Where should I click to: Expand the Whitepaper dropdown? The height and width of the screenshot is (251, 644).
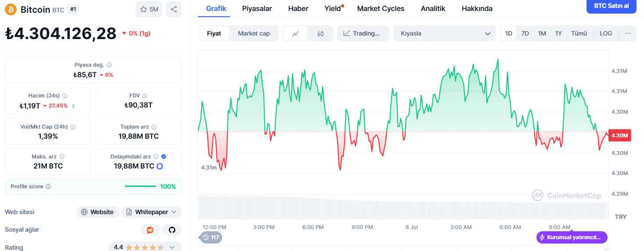(x=151, y=212)
